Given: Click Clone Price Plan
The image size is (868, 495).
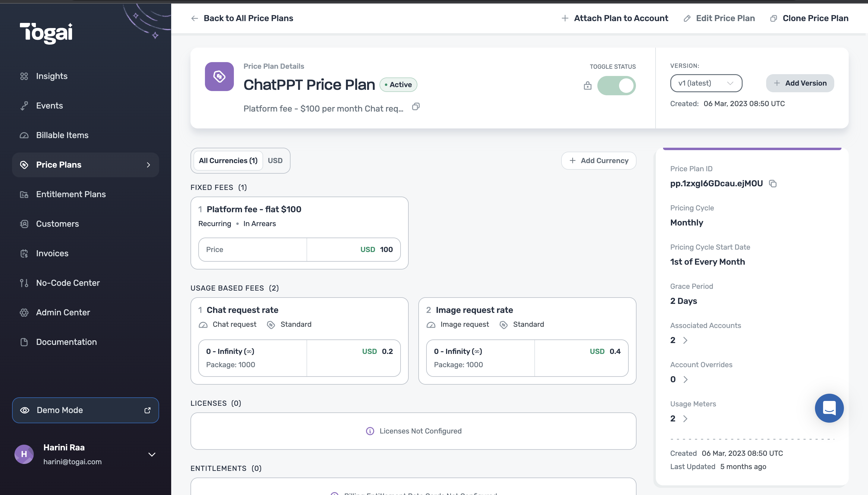Looking at the screenshot, I should pyautogui.click(x=809, y=18).
